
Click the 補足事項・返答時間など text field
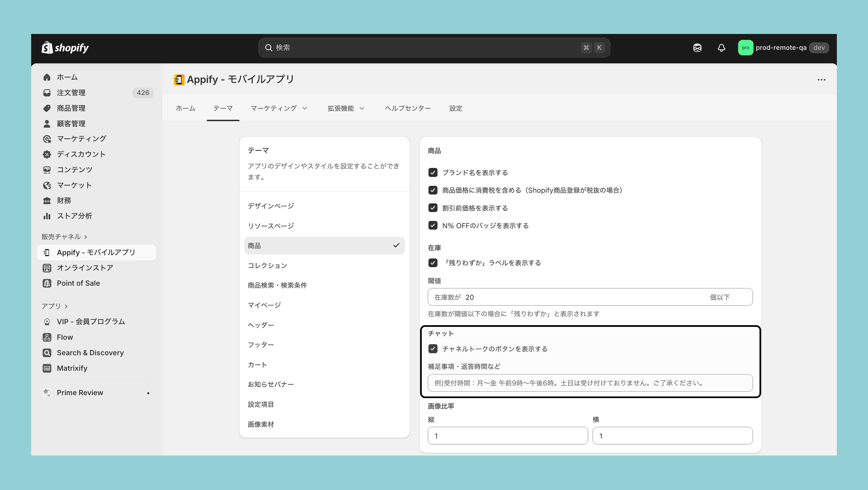(x=590, y=383)
